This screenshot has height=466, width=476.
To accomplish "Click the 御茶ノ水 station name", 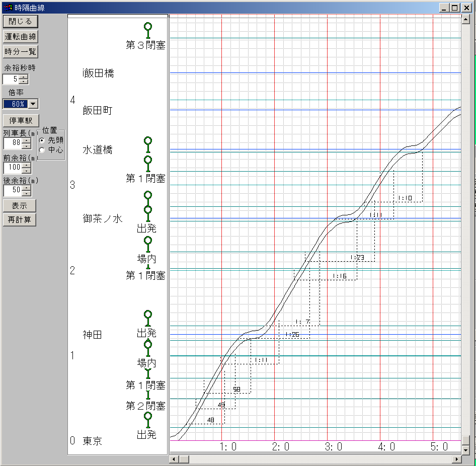I will point(103,218).
